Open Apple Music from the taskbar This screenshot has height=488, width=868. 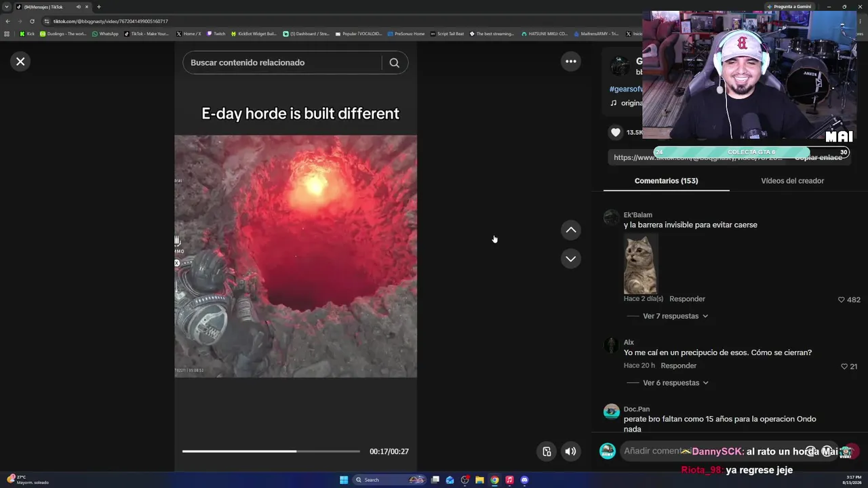coord(509,480)
